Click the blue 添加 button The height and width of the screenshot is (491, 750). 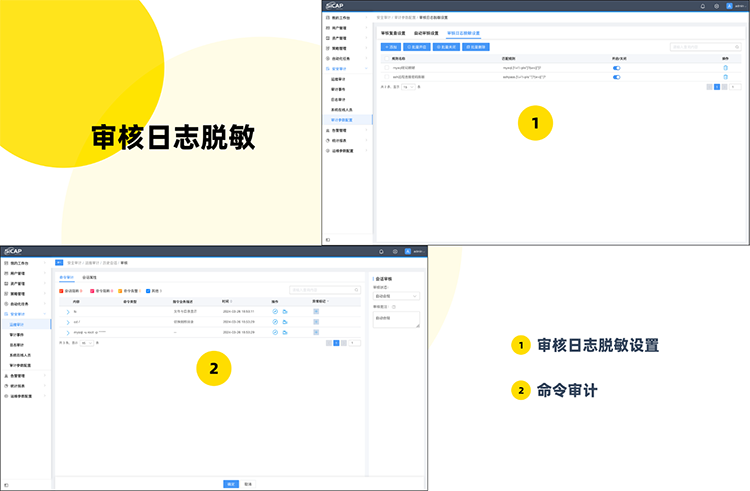tap(391, 46)
